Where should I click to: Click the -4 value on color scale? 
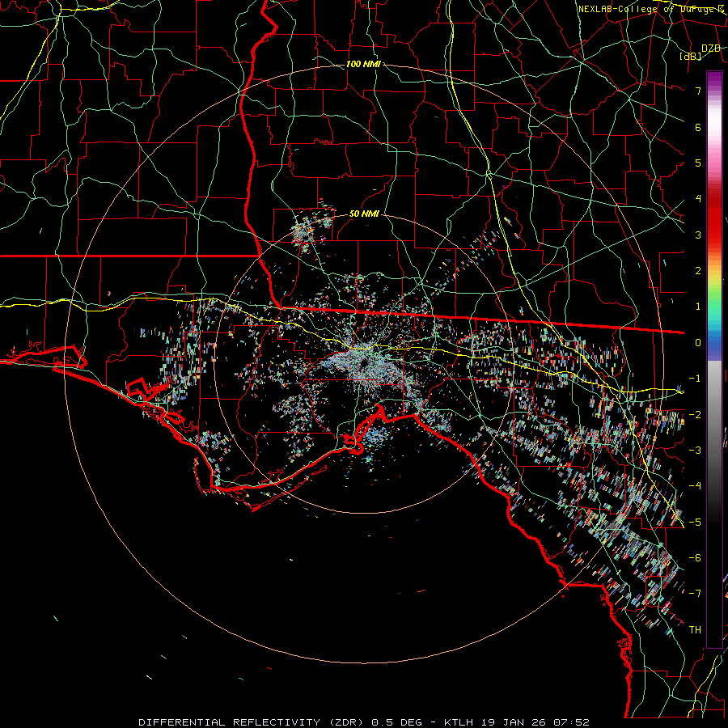coord(695,486)
